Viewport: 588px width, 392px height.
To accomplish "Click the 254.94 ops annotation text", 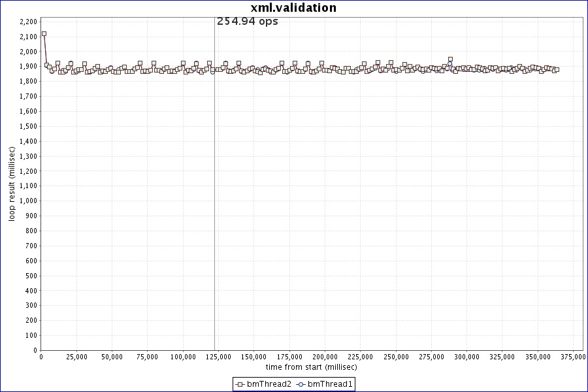I will [247, 22].
